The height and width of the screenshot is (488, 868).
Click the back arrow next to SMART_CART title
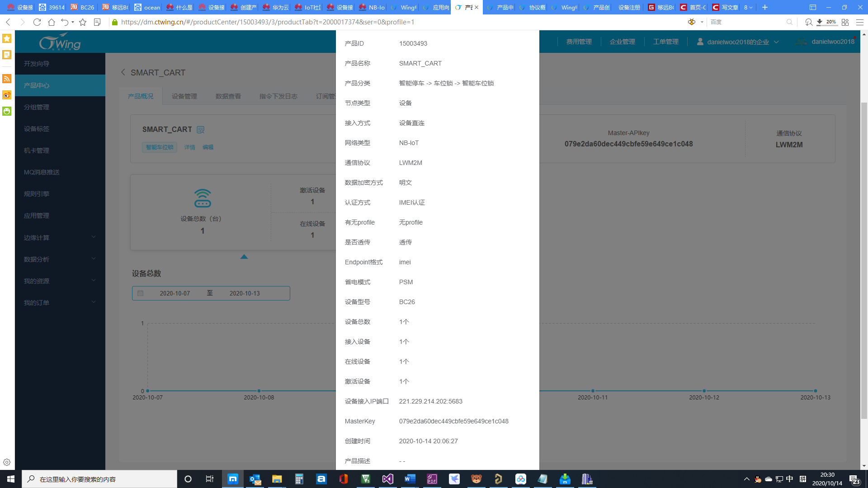[123, 72]
